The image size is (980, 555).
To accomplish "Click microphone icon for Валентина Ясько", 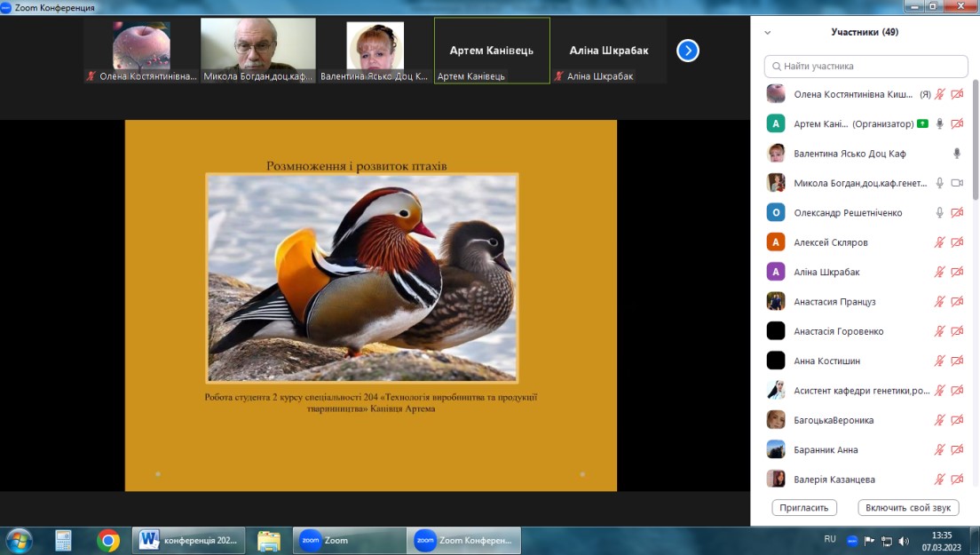I will tap(957, 154).
